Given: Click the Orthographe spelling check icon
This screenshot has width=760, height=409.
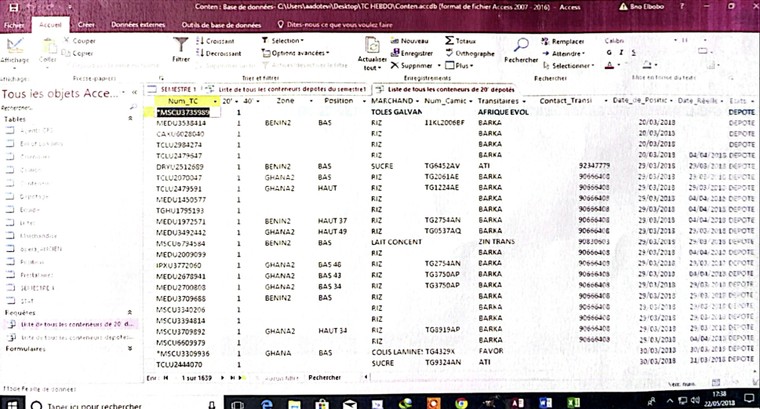Looking at the screenshot, I should tap(447, 53).
